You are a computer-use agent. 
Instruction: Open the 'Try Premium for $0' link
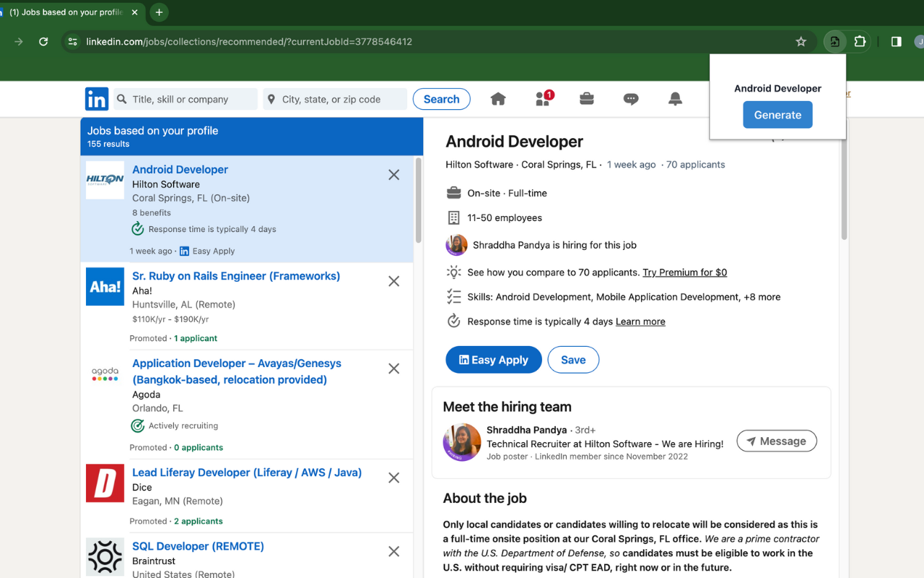click(x=684, y=272)
